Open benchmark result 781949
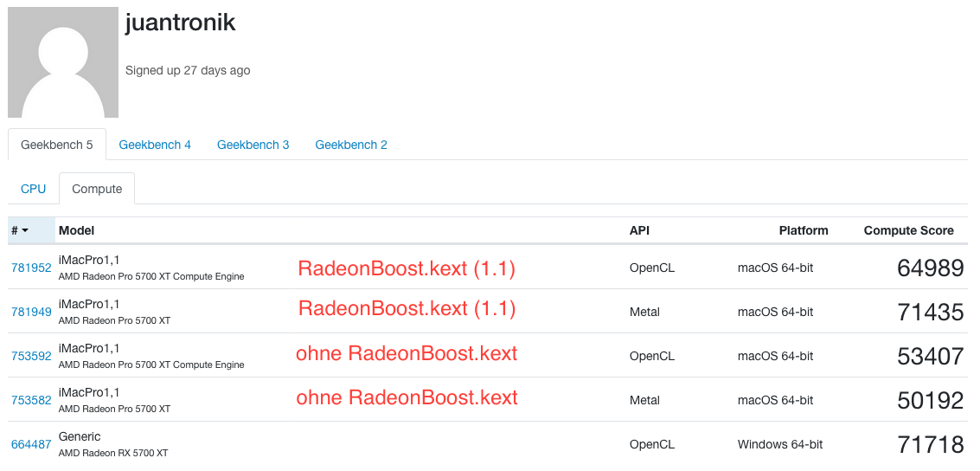 [31, 313]
